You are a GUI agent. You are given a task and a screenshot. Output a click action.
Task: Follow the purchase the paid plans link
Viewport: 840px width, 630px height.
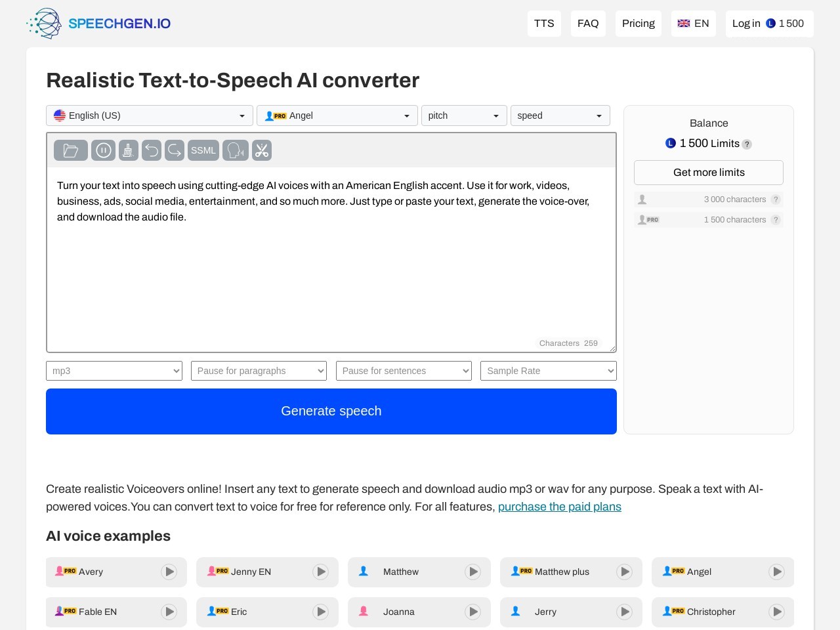[x=560, y=507]
